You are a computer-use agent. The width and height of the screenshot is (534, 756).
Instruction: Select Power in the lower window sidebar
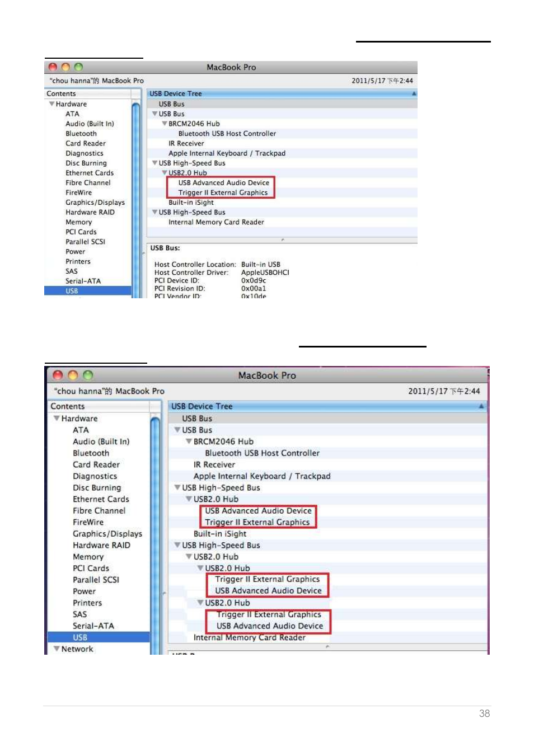pyautogui.click(x=85, y=591)
